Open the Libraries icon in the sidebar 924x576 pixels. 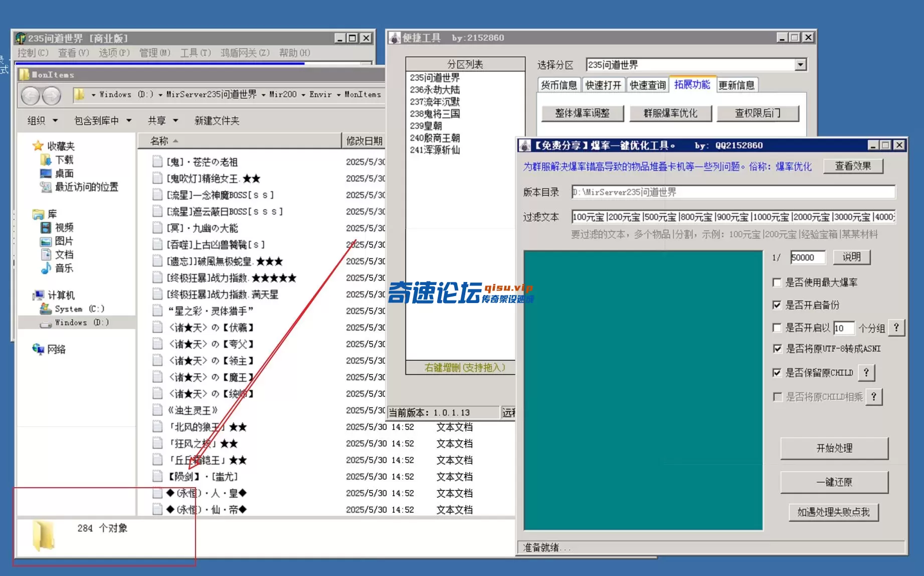tap(38, 214)
